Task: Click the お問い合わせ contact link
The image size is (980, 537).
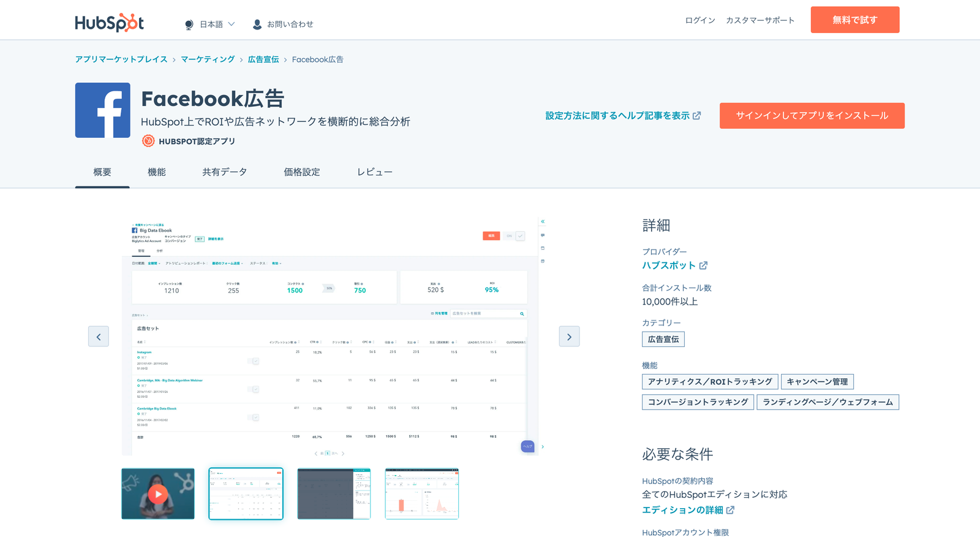Action: point(290,25)
